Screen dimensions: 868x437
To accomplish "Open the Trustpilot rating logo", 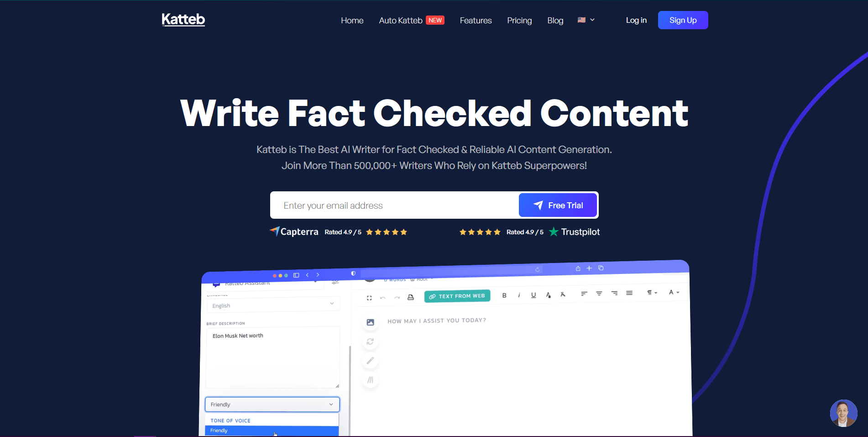I will click(575, 232).
